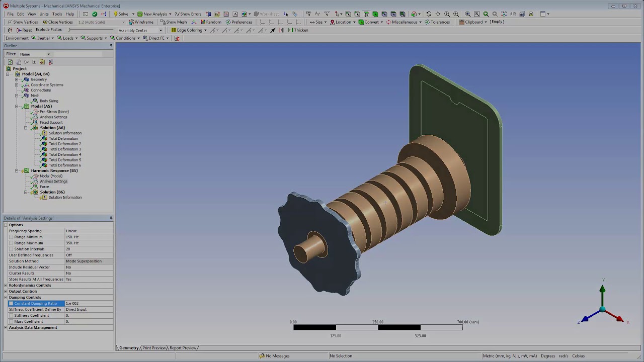The height and width of the screenshot is (362, 644).
Task: Select the green Body selection filter icon
Action: coord(375,14)
